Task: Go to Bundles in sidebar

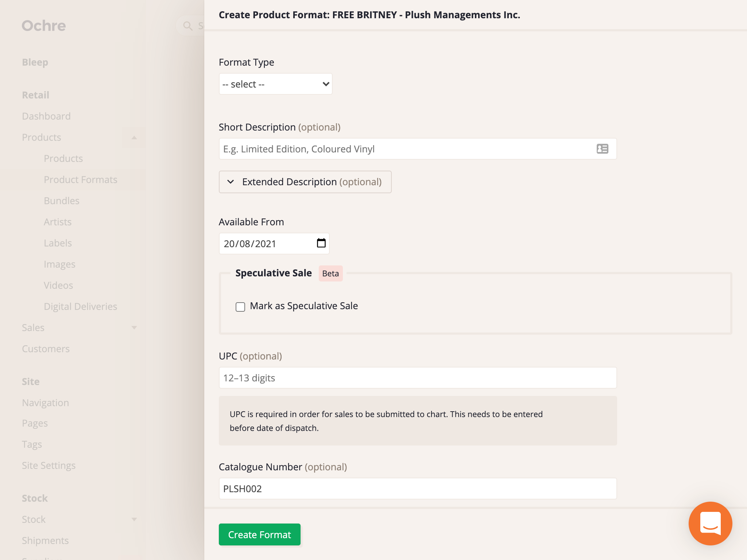Action: pyautogui.click(x=62, y=201)
